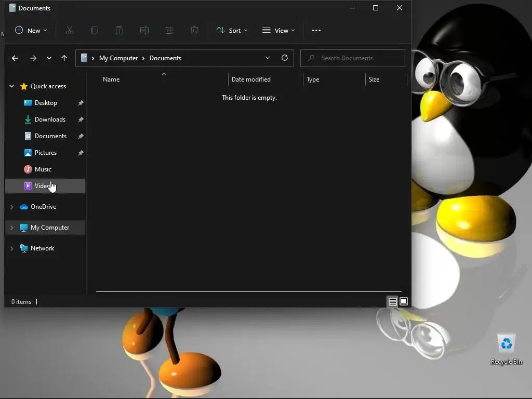Viewport: 532px width, 399px height.
Task: Sort by the Type column header
Action: pos(313,79)
